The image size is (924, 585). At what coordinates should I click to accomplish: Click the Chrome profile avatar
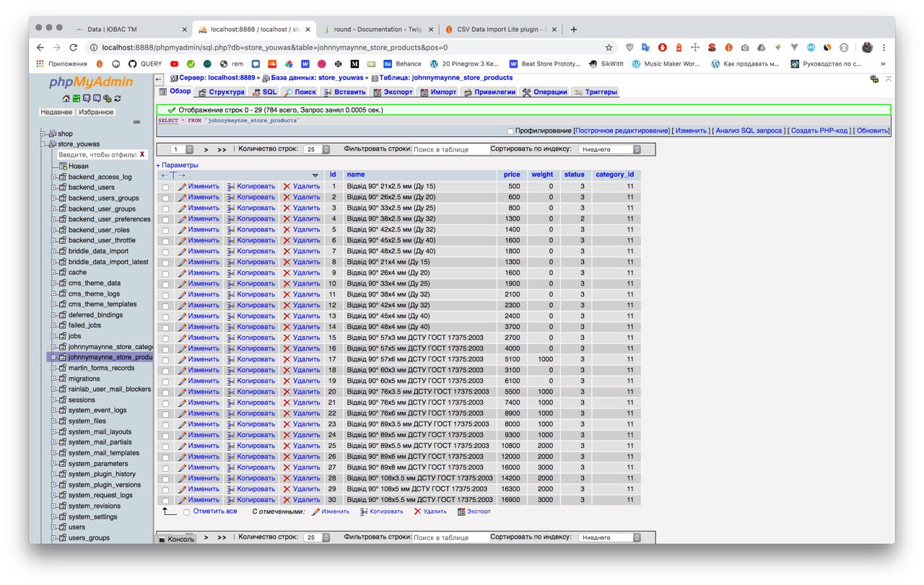(x=867, y=48)
